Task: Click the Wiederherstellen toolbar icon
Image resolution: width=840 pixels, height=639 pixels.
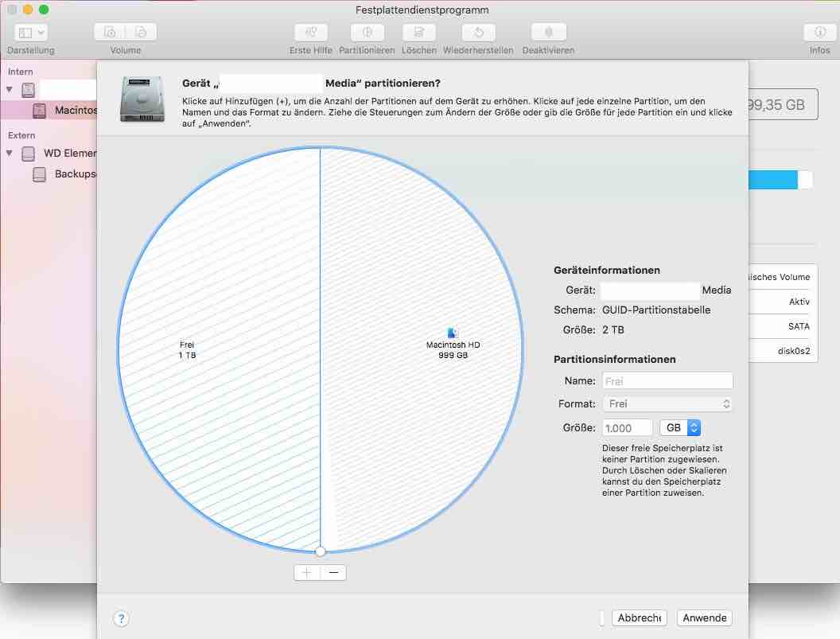Action: coord(479,33)
